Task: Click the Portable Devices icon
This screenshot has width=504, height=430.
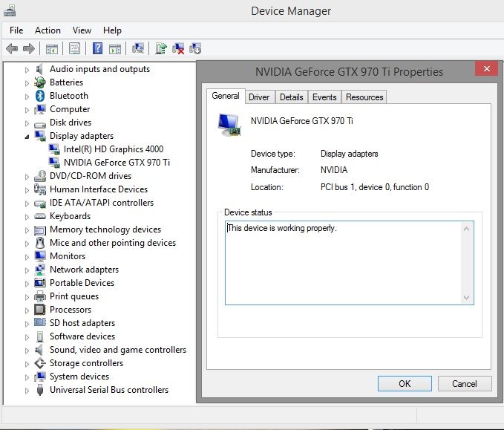Action: click(40, 283)
